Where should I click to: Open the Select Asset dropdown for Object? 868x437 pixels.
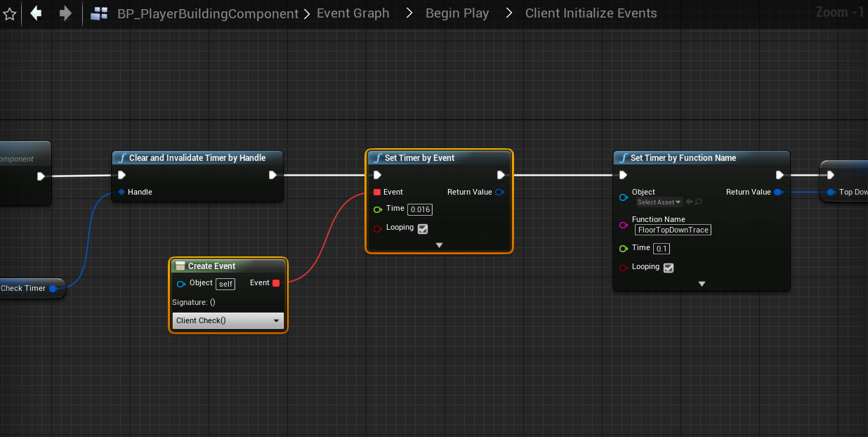point(659,202)
